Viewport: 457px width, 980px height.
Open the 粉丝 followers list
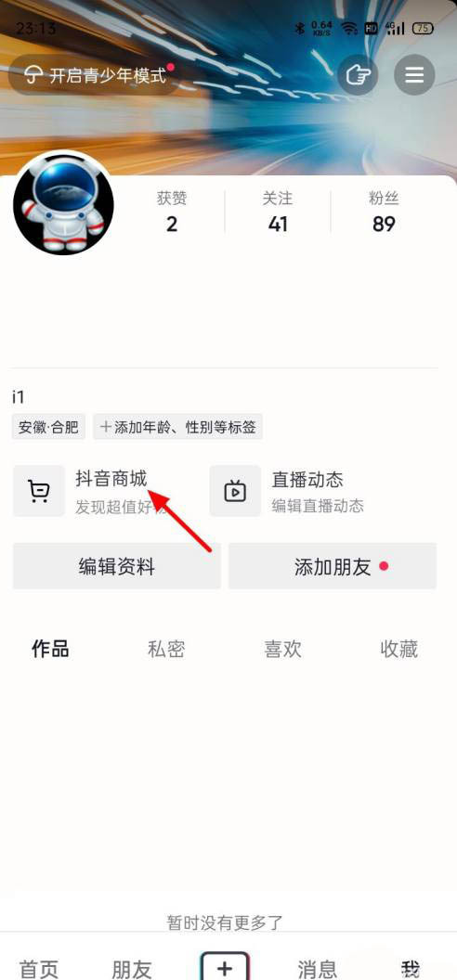(384, 212)
